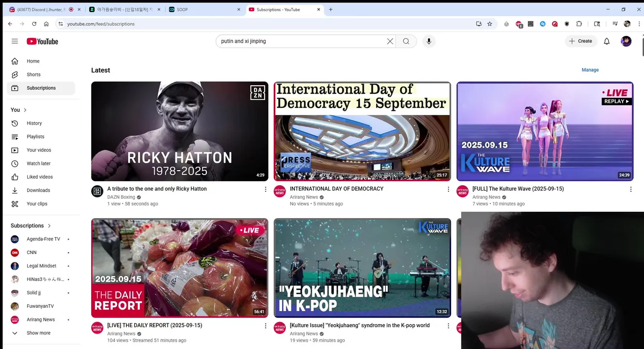Open browser home page button
The image size is (644, 349).
46,24
